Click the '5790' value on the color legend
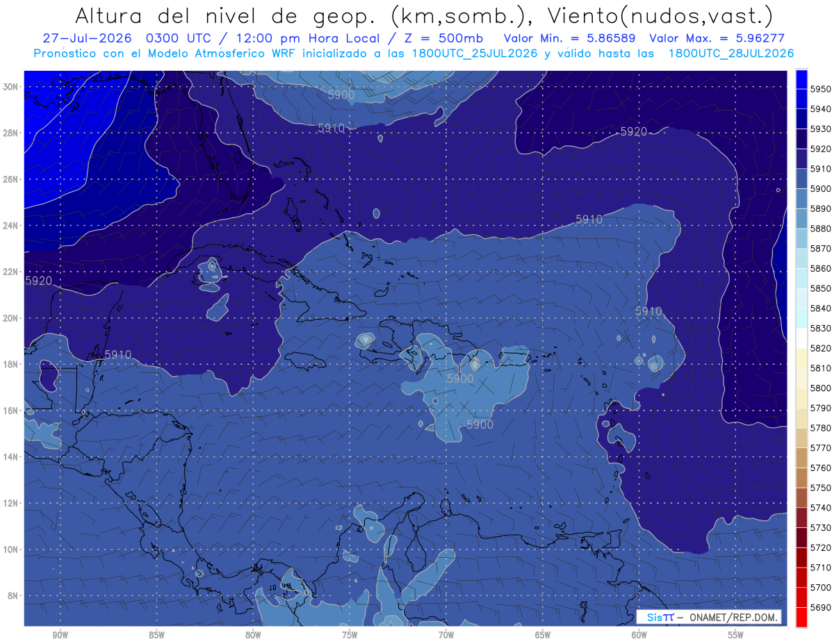Image resolution: width=834 pixels, height=644 pixels. click(821, 408)
